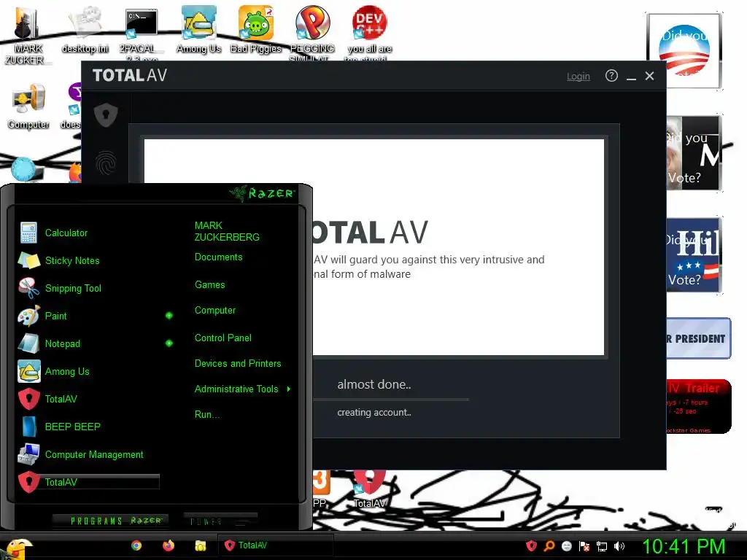Image resolution: width=747 pixels, height=560 pixels.
Task: Open Computer from start menu right pane
Action: 215,311
